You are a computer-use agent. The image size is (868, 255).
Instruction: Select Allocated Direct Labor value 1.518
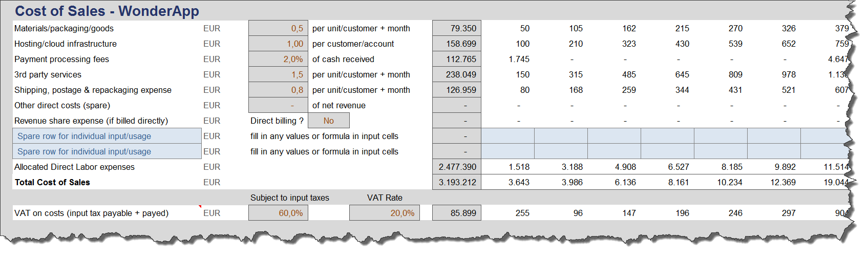coord(519,167)
